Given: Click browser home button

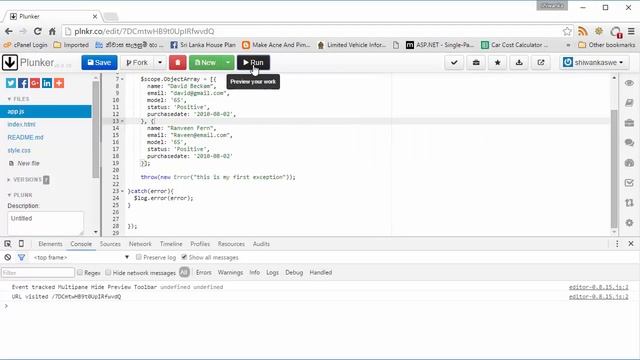Looking at the screenshot, I should (52, 31).
